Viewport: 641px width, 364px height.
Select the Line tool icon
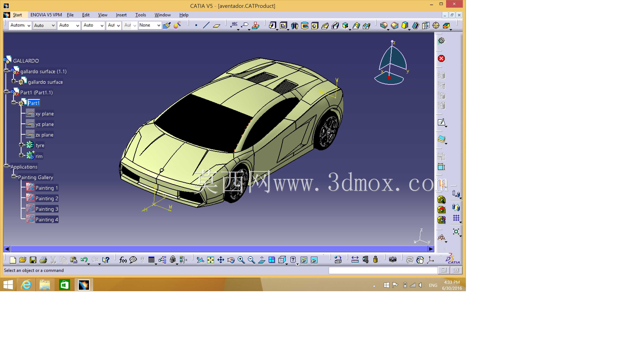[206, 25]
